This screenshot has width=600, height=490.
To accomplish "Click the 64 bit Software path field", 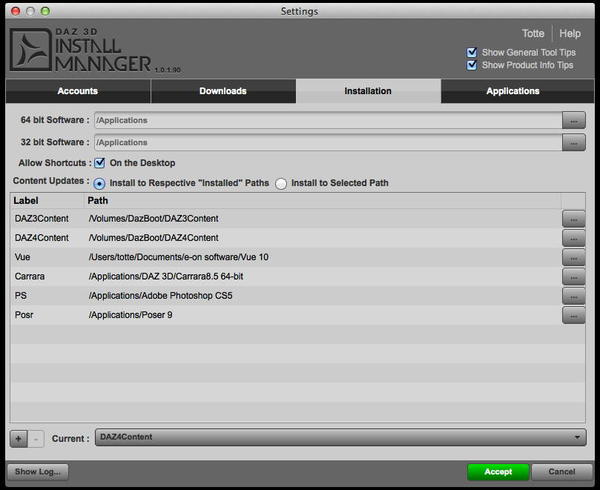I will [328, 120].
